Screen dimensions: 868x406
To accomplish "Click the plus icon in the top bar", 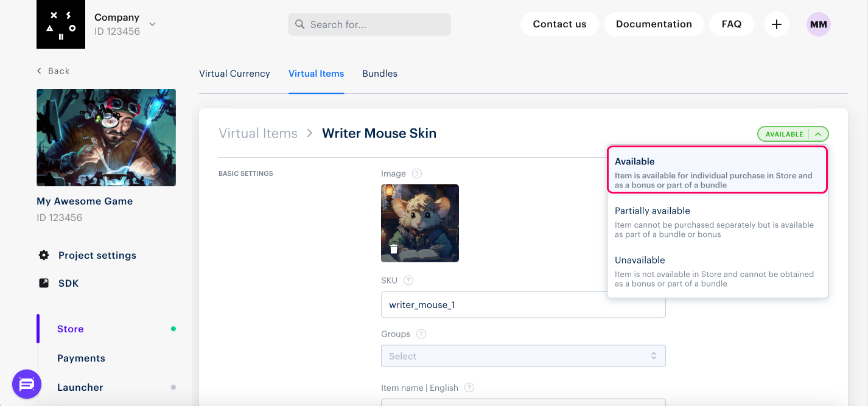I will (x=776, y=24).
